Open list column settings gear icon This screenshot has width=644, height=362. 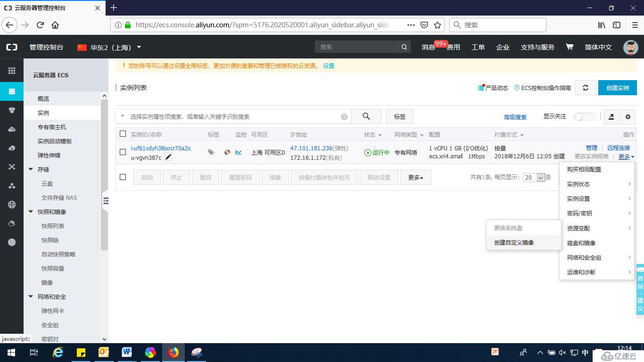point(627,116)
